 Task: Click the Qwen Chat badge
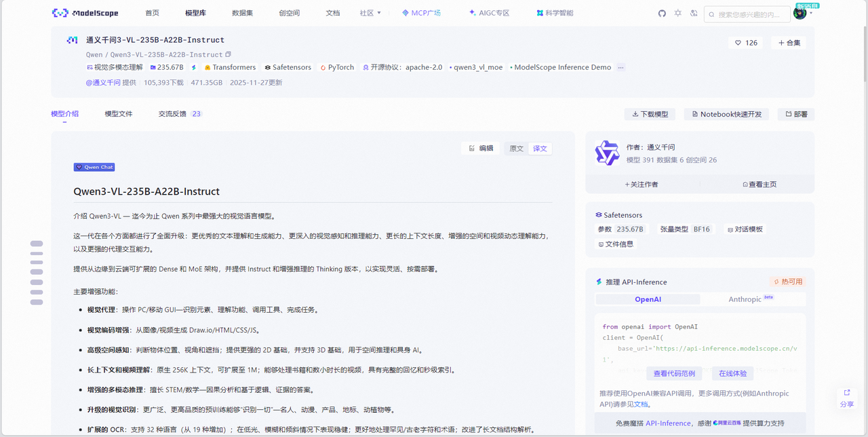tap(94, 167)
